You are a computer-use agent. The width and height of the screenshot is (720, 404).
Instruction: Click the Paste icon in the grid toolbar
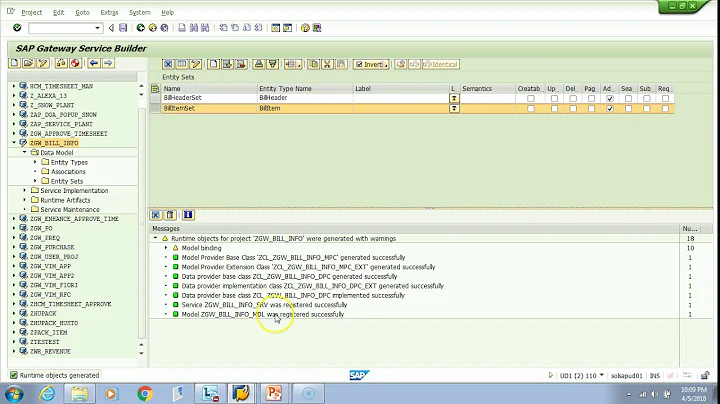tap(341, 64)
